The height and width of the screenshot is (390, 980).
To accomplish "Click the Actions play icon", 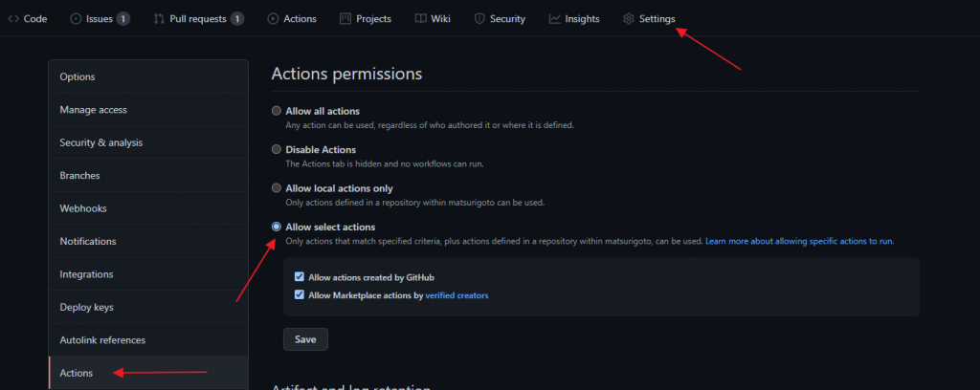I will pos(274,18).
